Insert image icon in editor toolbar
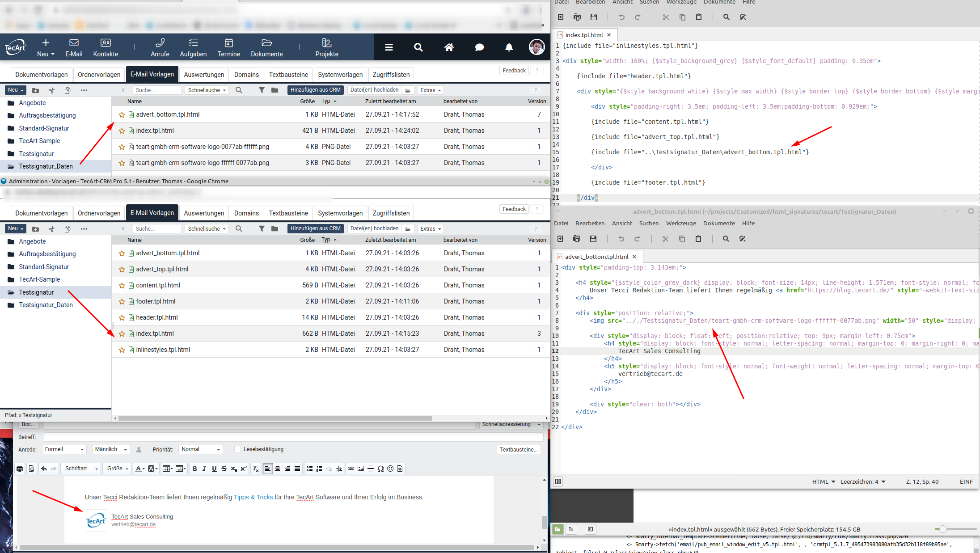The height and width of the screenshot is (553, 980). click(361, 469)
